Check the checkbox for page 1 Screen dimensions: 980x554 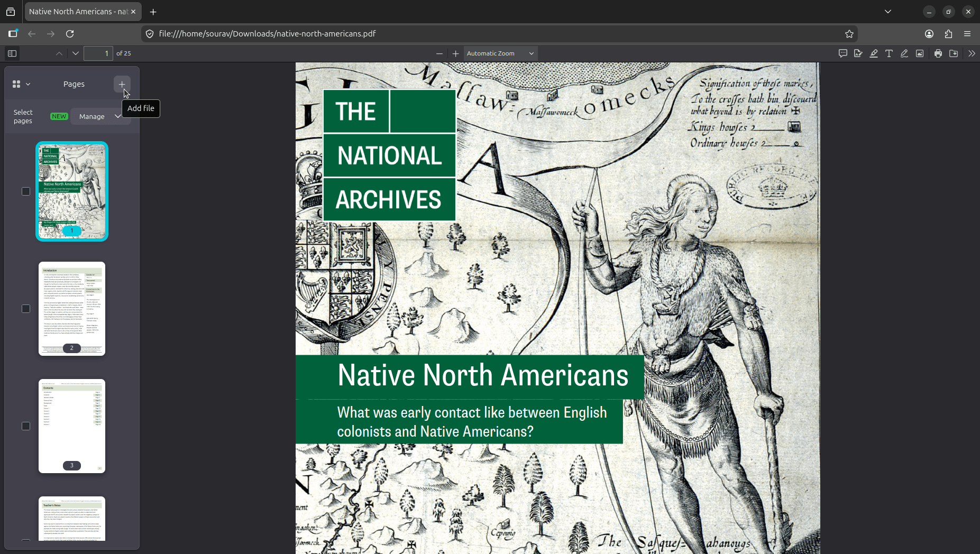(26, 191)
